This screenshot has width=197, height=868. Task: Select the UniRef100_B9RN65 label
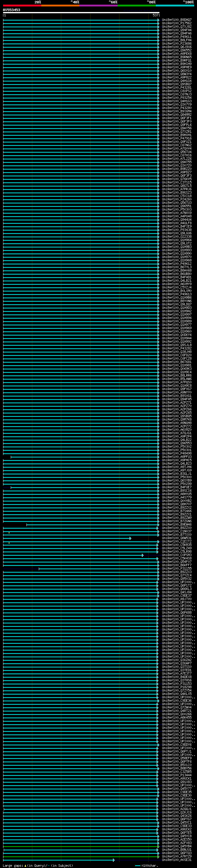click(177, 57)
